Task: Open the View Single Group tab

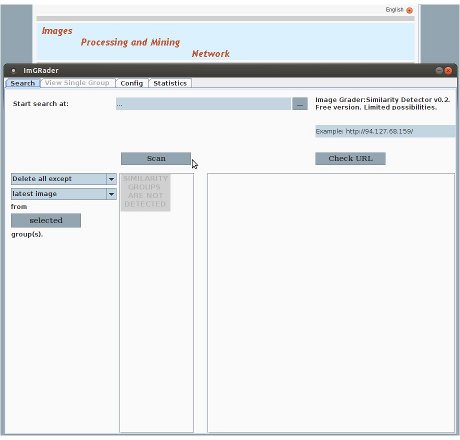Action: point(77,83)
